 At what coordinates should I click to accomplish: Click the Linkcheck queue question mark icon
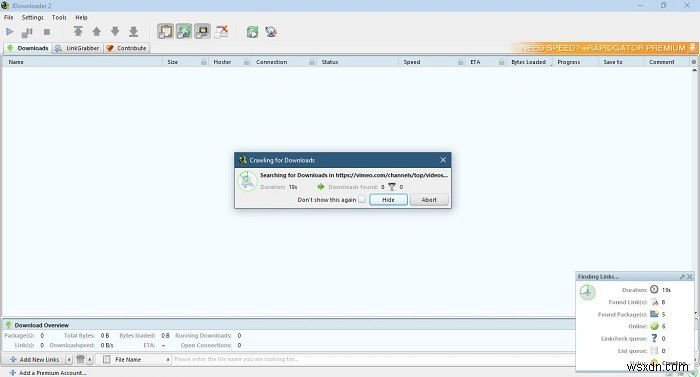(654, 338)
